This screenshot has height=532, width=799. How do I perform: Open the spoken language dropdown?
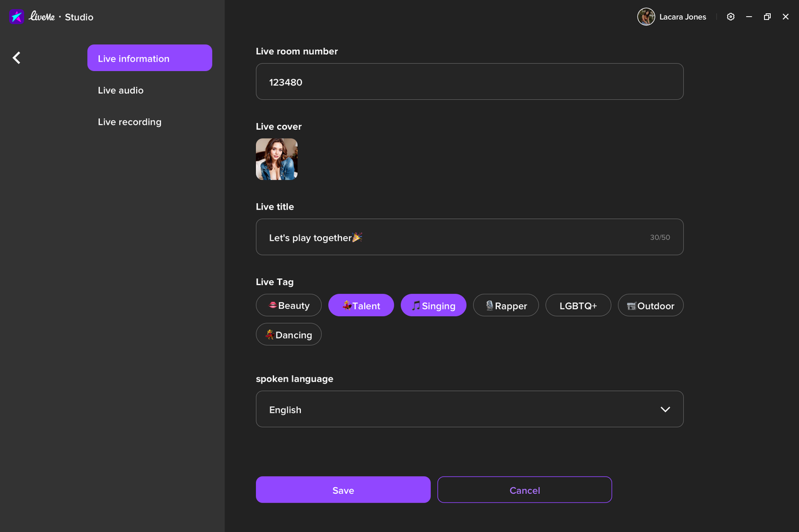pos(469,409)
